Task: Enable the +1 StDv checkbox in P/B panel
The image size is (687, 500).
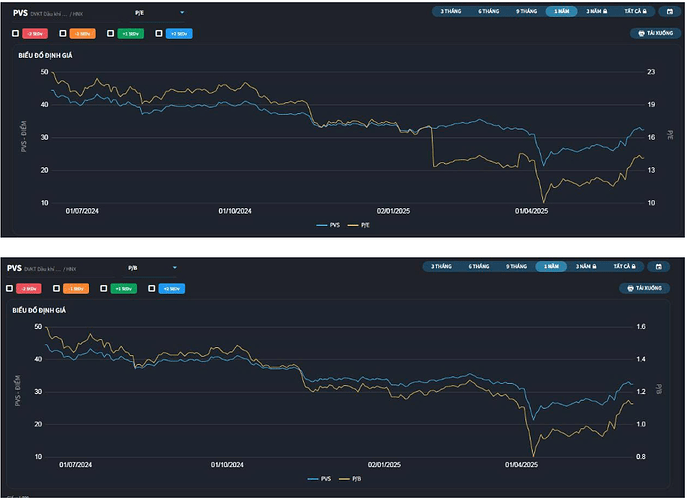Action: point(103,288)
